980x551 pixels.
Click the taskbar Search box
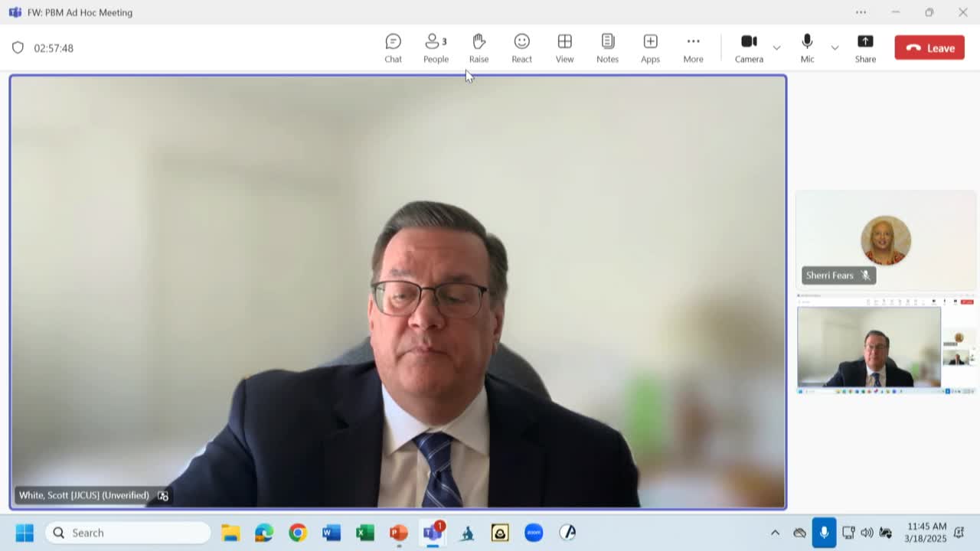coord(127,533)
